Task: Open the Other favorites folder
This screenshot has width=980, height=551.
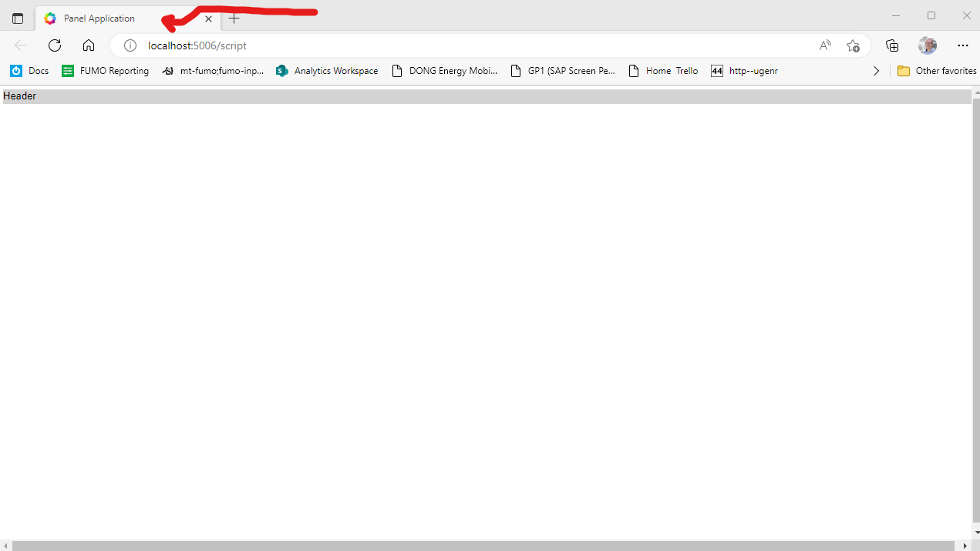Action: [937, 71]
